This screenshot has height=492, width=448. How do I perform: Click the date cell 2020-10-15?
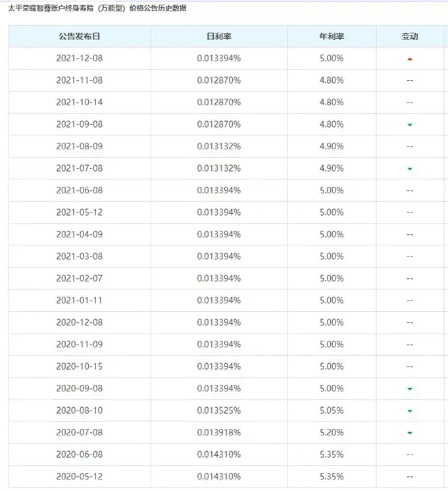79,366
